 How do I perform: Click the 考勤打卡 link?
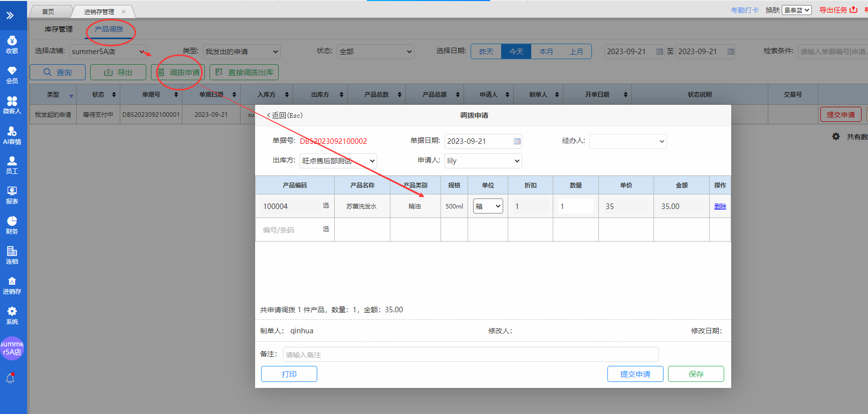tap(745, 10)
